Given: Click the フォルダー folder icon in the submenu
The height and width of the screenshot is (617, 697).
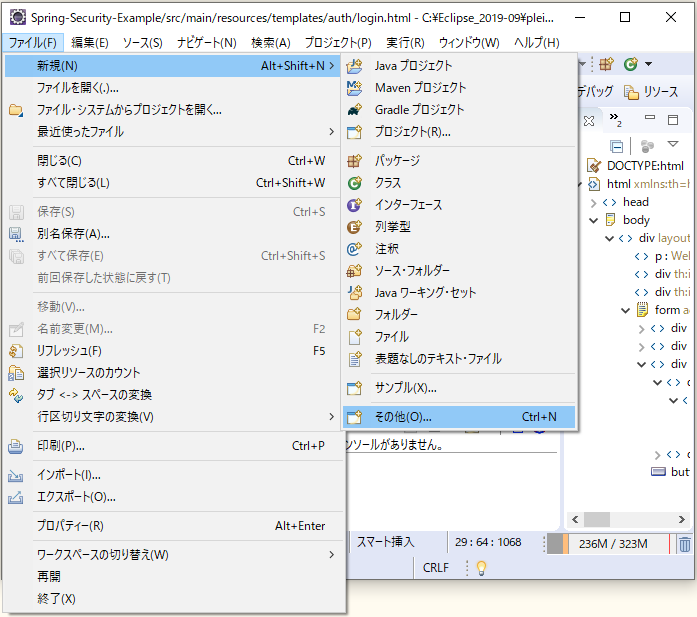Looking at the screenshot, I should [x=354, y=314].
